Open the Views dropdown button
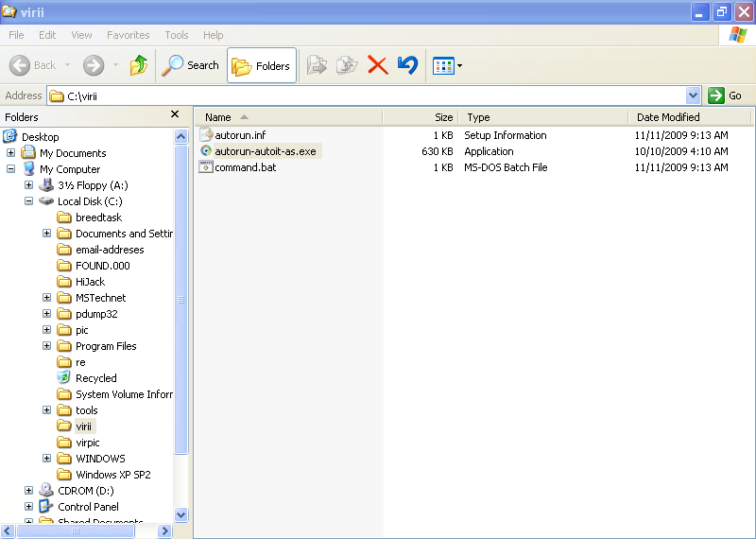756x539 pixels. coord(447,65)
